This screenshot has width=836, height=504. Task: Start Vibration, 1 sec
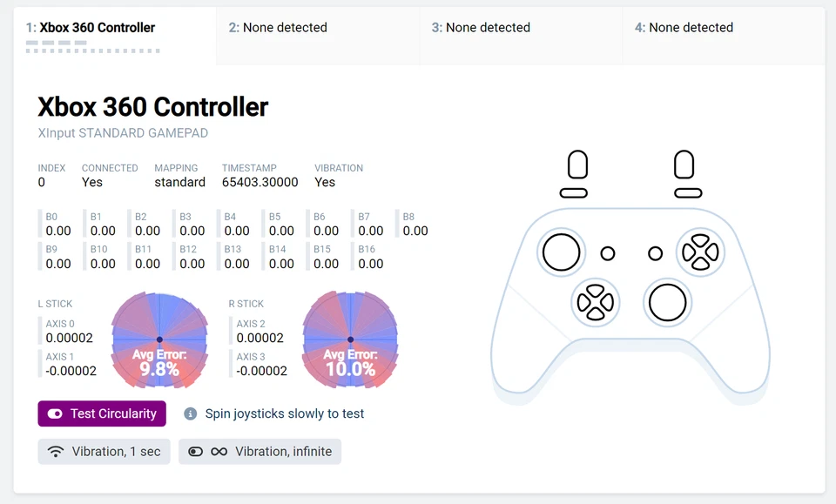[104, 451]
